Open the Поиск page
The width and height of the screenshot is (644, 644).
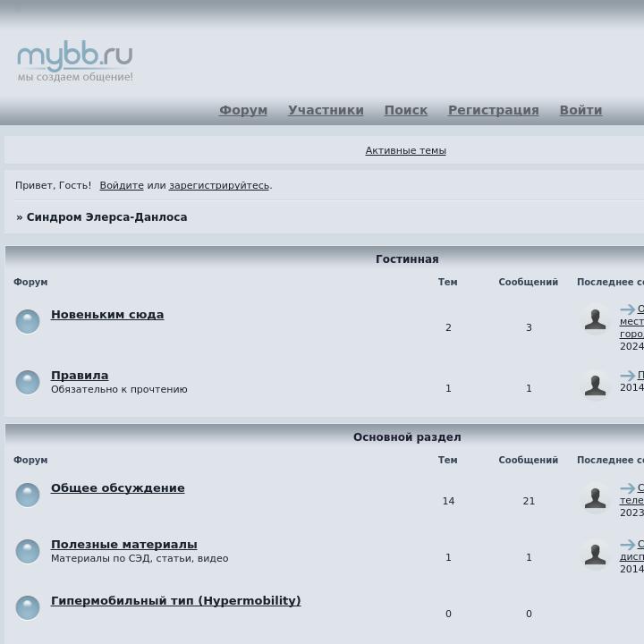(406, 110)
